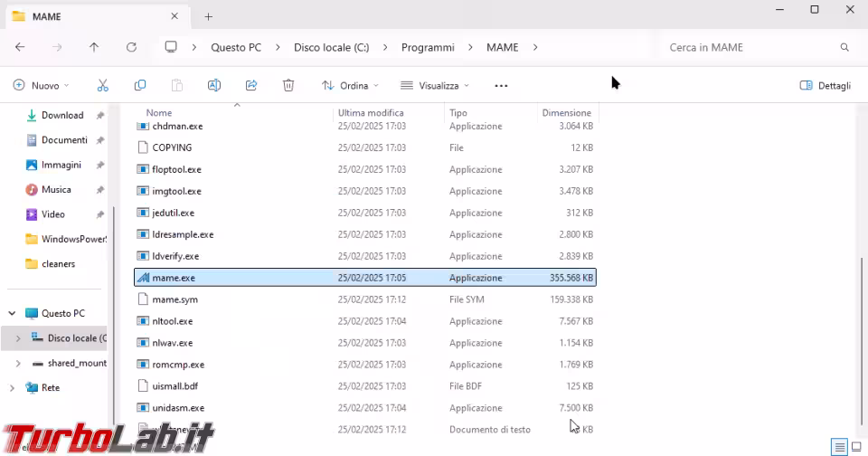Viewport: 868px width, 456px height.
Task: Click Programmi in the breadcrumb path
Action: click(x=428, y=47)
